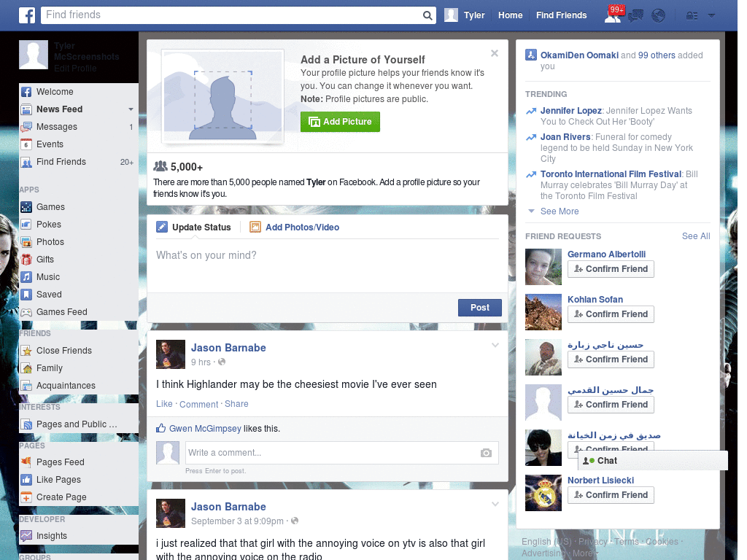Like the Highlander post

164,404
